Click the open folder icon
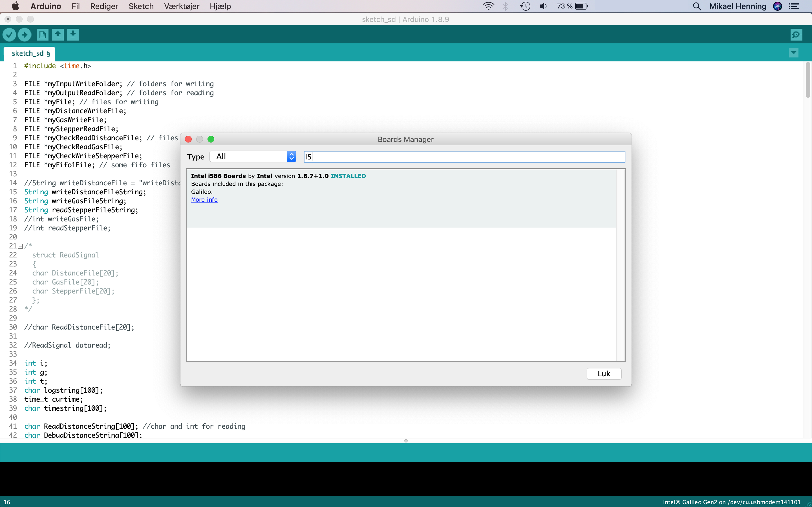Image resolution: width=812 pixels, height=507 pixels. 57,34
